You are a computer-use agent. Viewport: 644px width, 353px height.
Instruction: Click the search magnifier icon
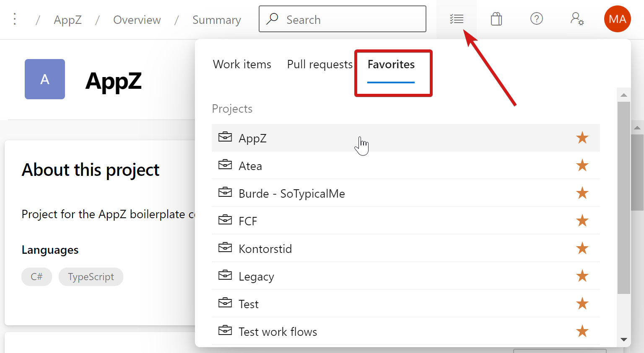273,19
